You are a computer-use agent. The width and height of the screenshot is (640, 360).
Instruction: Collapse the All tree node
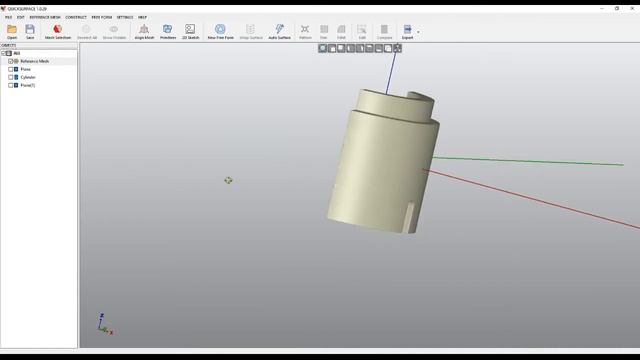tap(3, 53)
